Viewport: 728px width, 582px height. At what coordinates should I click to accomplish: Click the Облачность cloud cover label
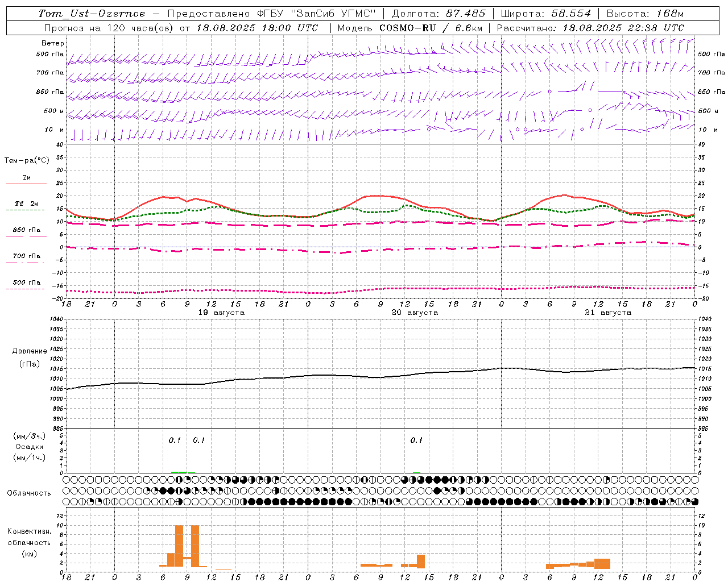click(29, 493)
